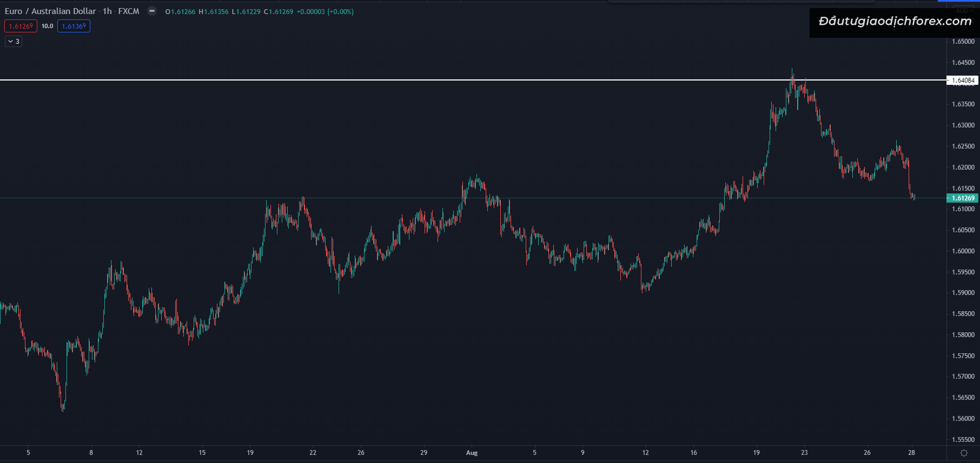Click the high value H1.61356
980x463 pixels.
(214, 11)
